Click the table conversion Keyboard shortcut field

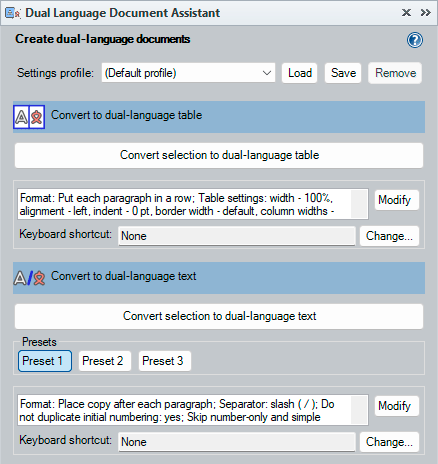coord(237,236)
